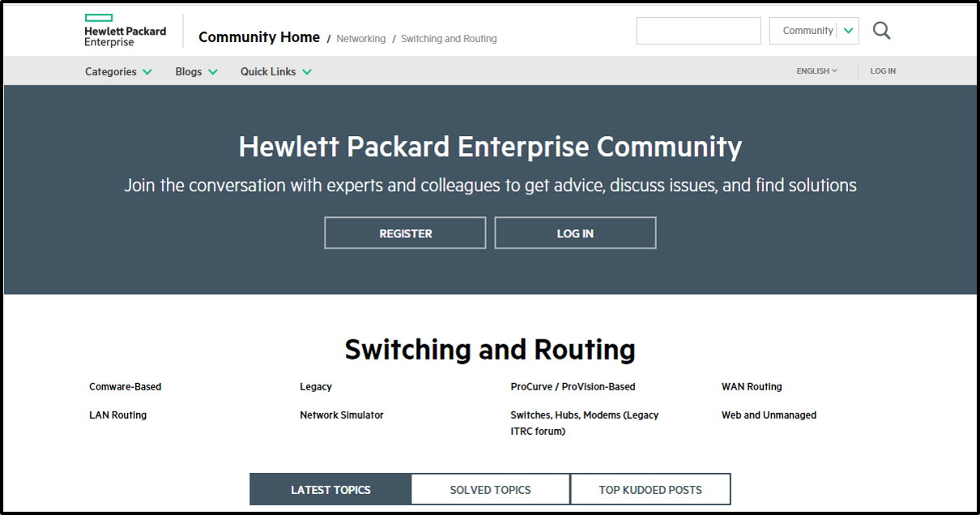Open the Network Simulator forum
980x515 pixels.
pyautogui.click(x=342, y=415)
